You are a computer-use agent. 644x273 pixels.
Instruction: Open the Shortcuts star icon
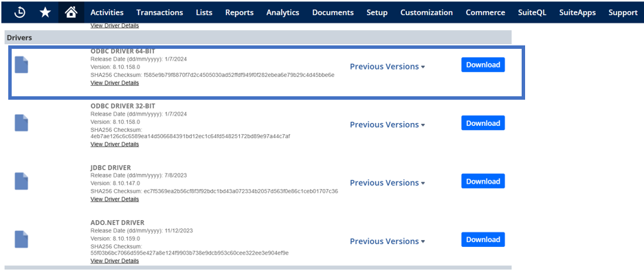click(x=45, y=12)
